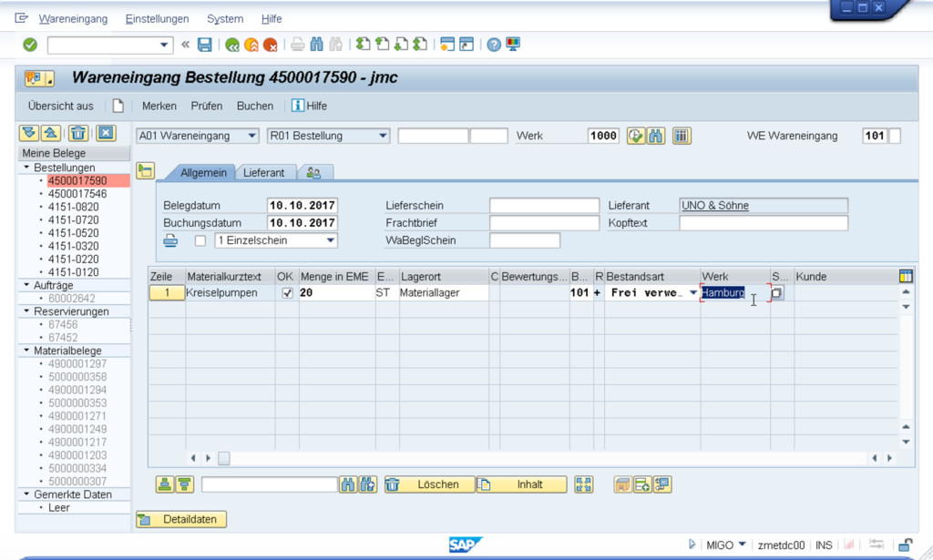Open table settings icon at grid corner
The image size is (933, 560).
pyautogui.click(x=906, y=276)
